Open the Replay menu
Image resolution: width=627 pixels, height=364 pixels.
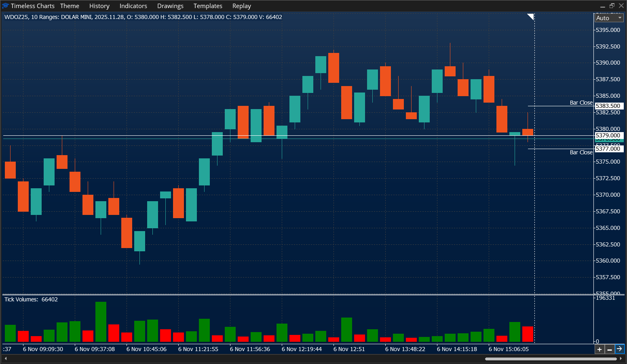[x=241, y=6]
